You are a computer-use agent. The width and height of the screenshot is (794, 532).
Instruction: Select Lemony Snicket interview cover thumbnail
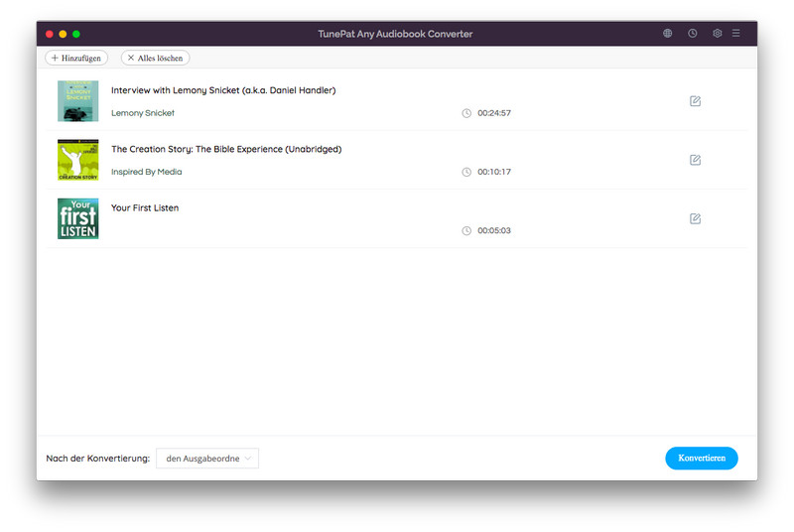click(78, 101)
